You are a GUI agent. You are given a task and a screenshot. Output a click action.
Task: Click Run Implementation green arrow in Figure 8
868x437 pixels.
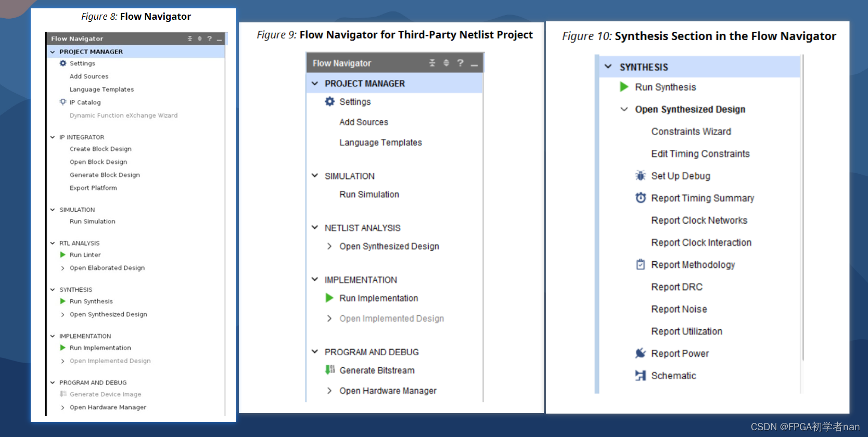click(x=63, y=348)
